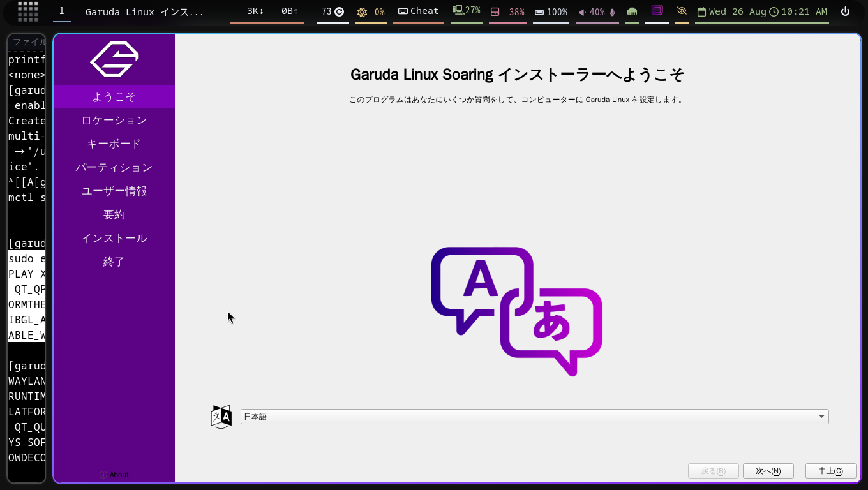Click the 中止(C) cancel button
Image resolution: width=868 pixels, height=490 pixels.
coord(831,471)
